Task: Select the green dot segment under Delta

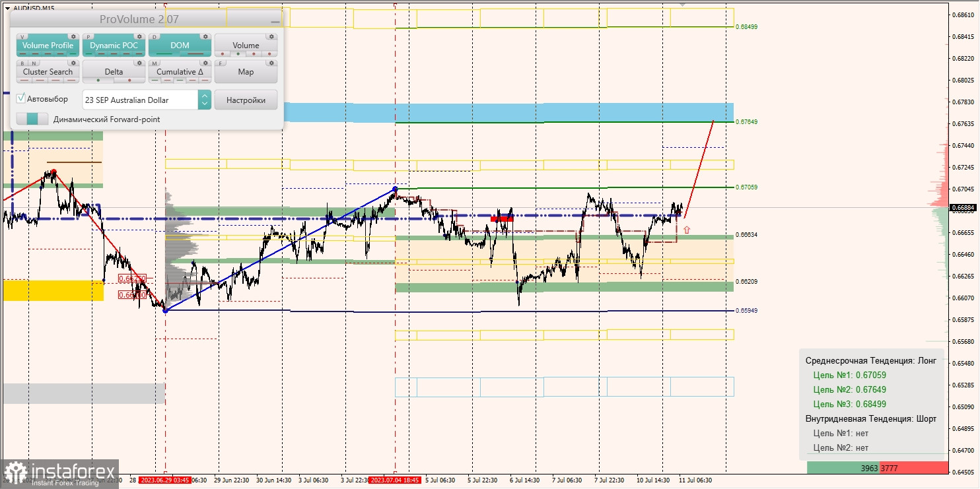Action: (98, 81)
